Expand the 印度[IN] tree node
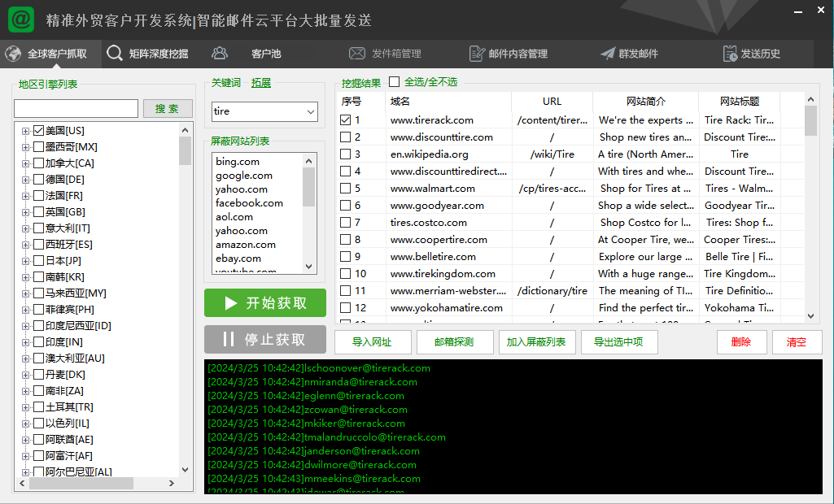 click(25, 343)
